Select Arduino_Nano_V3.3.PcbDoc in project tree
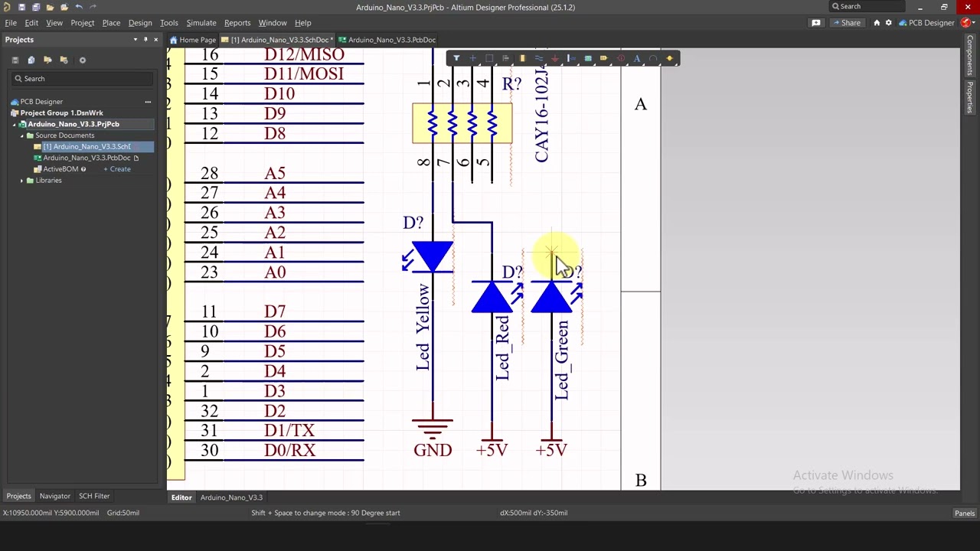980x551 pixels. click(x=87, y=158)
